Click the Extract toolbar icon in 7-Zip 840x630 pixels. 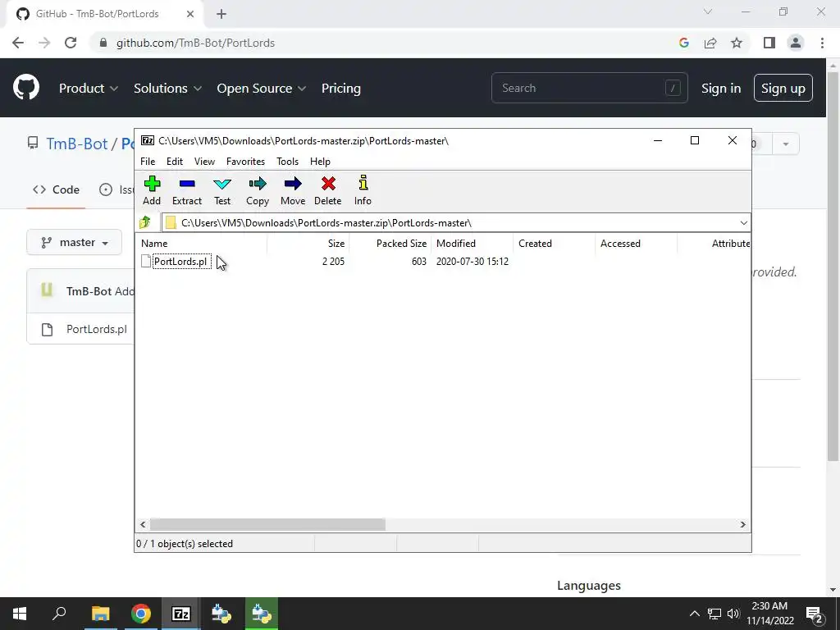click(x=187, y=184)
